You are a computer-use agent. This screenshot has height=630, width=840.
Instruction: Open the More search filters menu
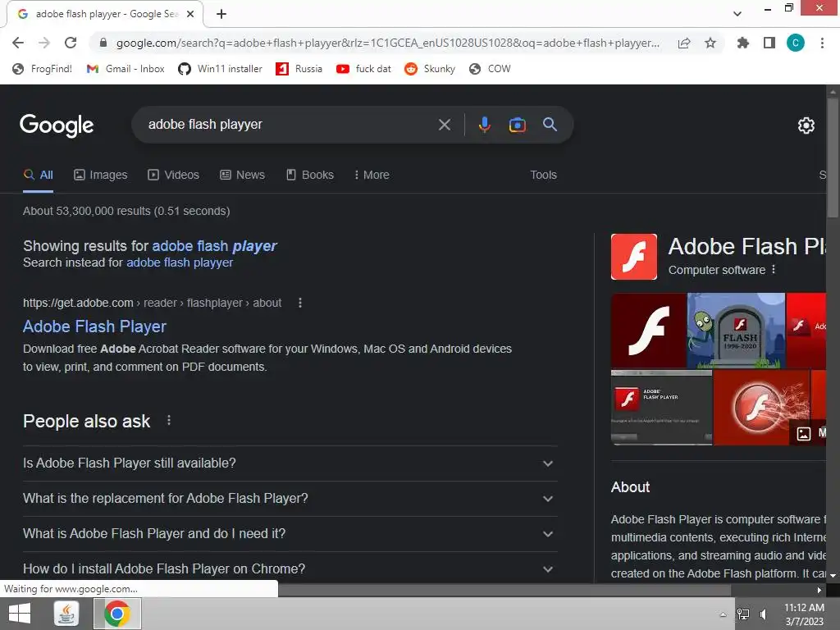click(x=372, y=176)
